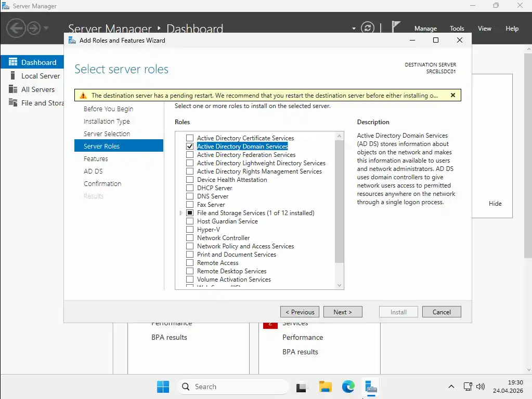Image resolution: width=532 pixels, height=399 pixels.
Task: Open the View menu
Action: pos(484,29)
